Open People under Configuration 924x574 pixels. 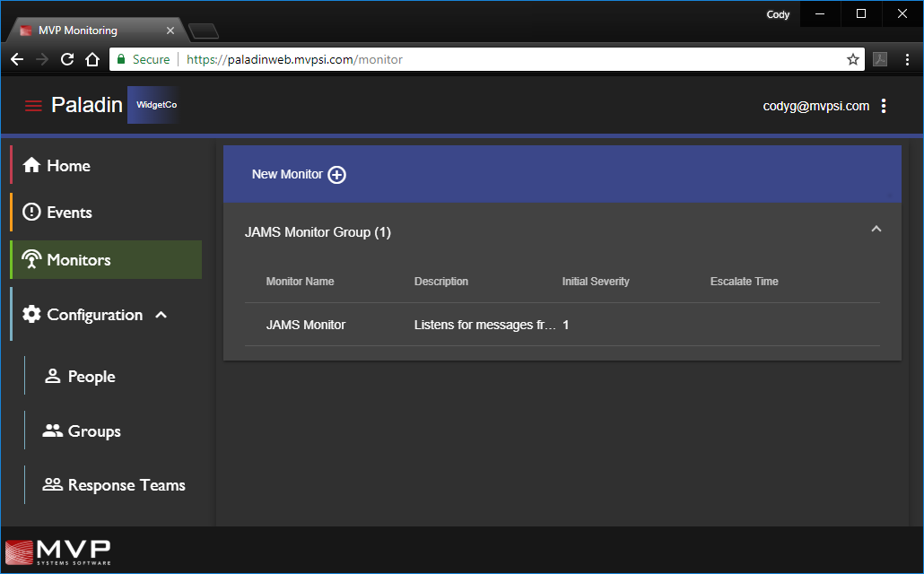point(91,377)
